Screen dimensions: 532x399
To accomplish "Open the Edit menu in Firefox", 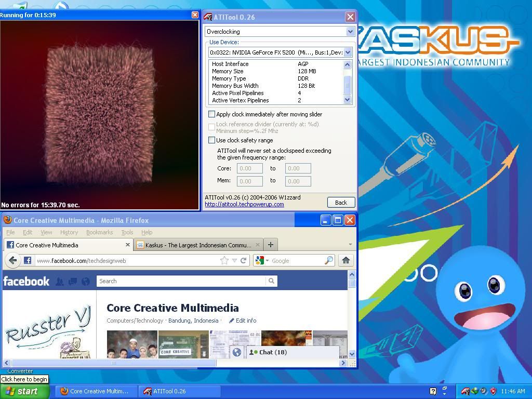I will 28,232.
